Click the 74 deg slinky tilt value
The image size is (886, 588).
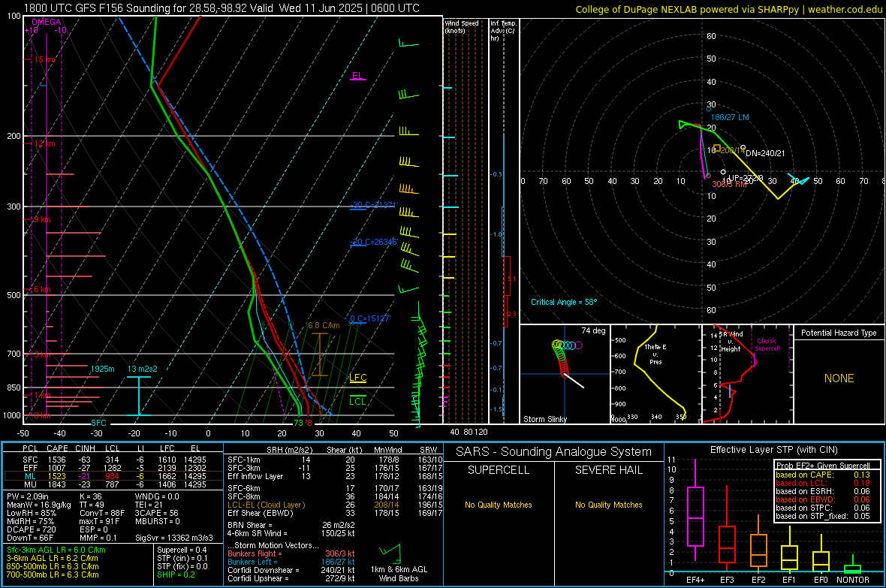(x=593, y=330)
